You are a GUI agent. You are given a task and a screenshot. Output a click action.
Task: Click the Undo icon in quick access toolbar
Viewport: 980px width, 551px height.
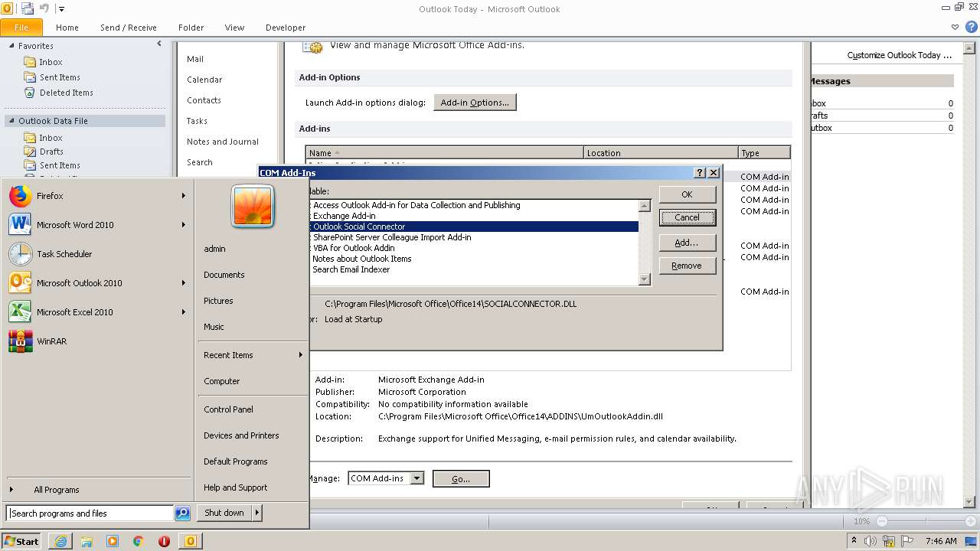pos(44,8)
